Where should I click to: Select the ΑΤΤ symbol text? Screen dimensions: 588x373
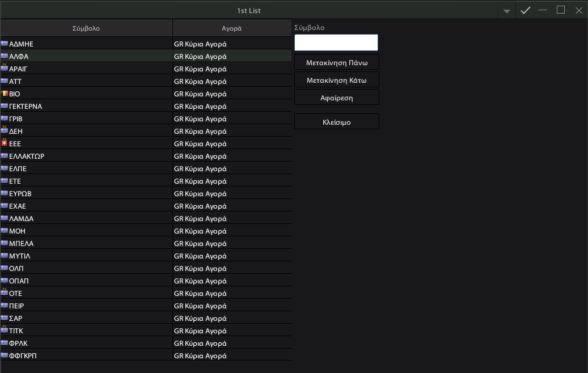15,82
